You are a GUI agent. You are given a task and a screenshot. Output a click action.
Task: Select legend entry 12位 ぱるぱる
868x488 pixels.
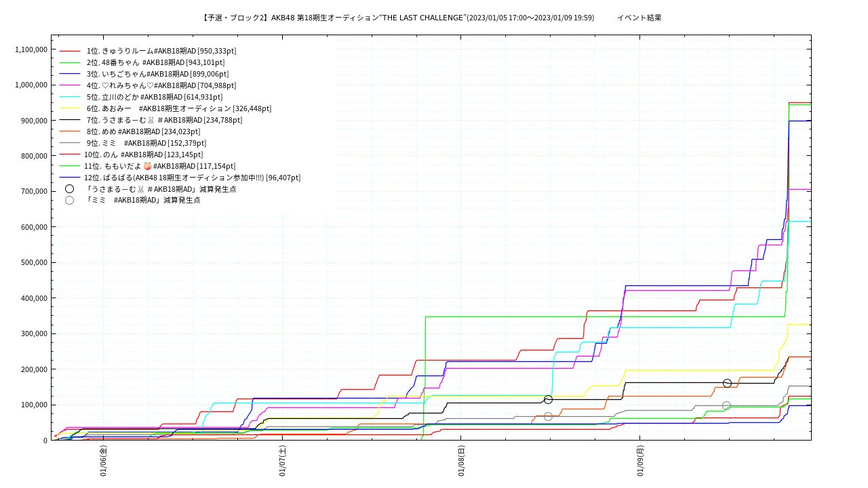click(x=193, y=178)
